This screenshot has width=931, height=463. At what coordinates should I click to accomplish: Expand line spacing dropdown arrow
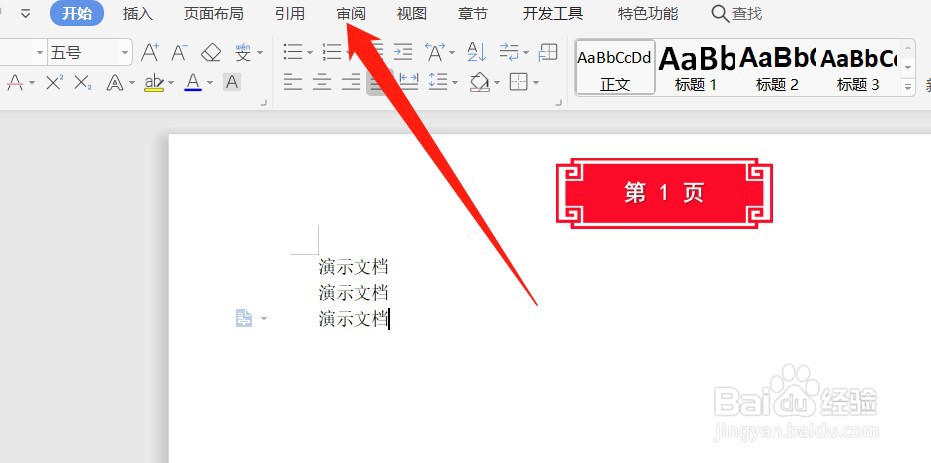(x=455, y=83)
